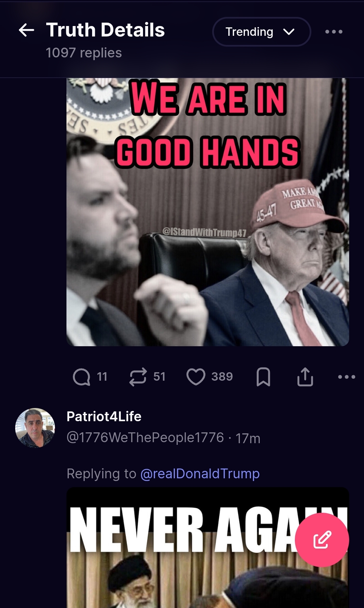This screenshot has height=608, width=364.
Task: Open replies via the comment bubble icon
Action: tap(81, 377)
